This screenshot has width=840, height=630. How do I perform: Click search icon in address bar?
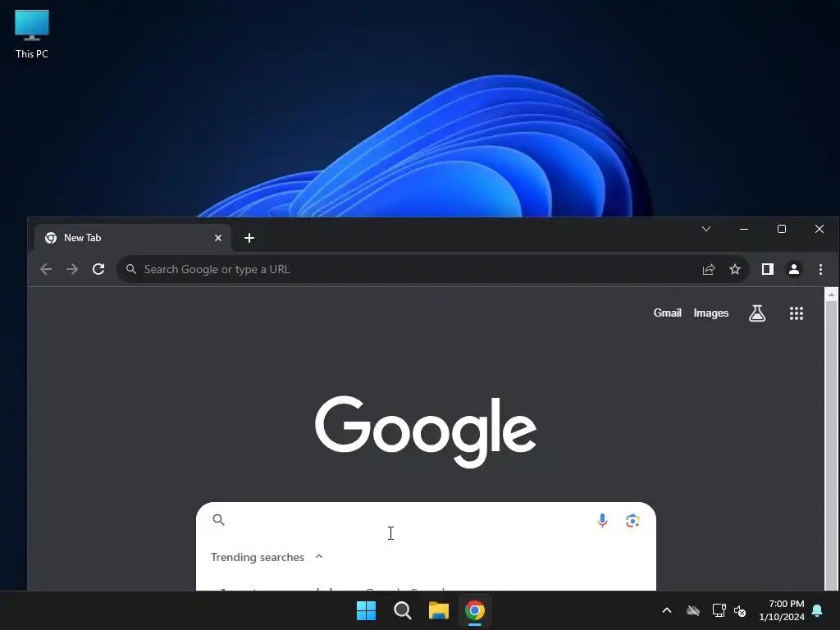(x=130, y=269)
